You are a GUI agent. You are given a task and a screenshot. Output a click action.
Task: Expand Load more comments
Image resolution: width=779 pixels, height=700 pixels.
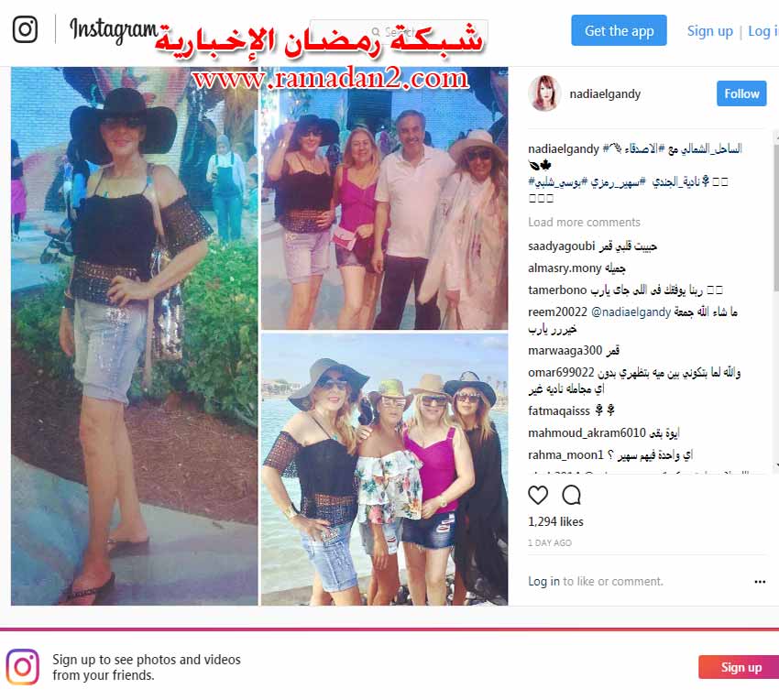click(x=585, y=222)
